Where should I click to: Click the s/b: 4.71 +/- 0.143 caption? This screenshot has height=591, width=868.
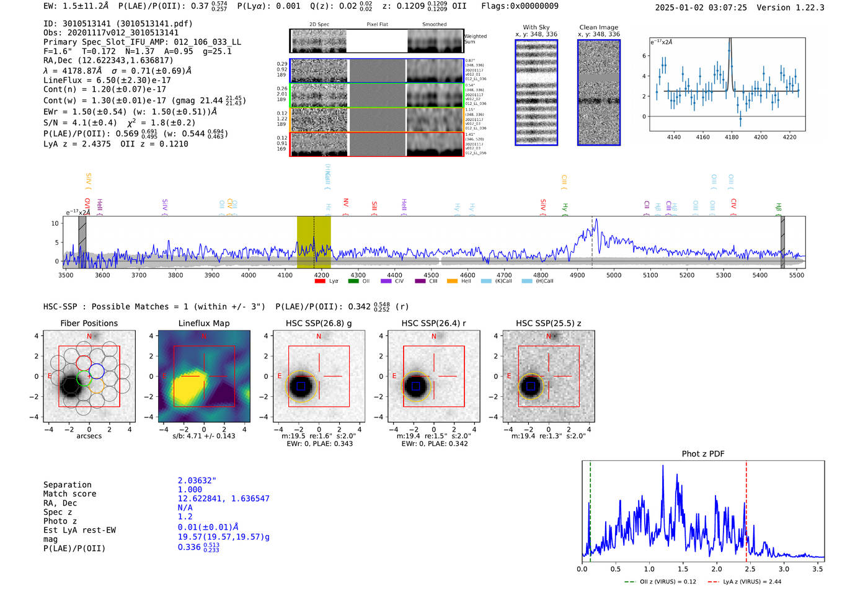coord(204,436)
